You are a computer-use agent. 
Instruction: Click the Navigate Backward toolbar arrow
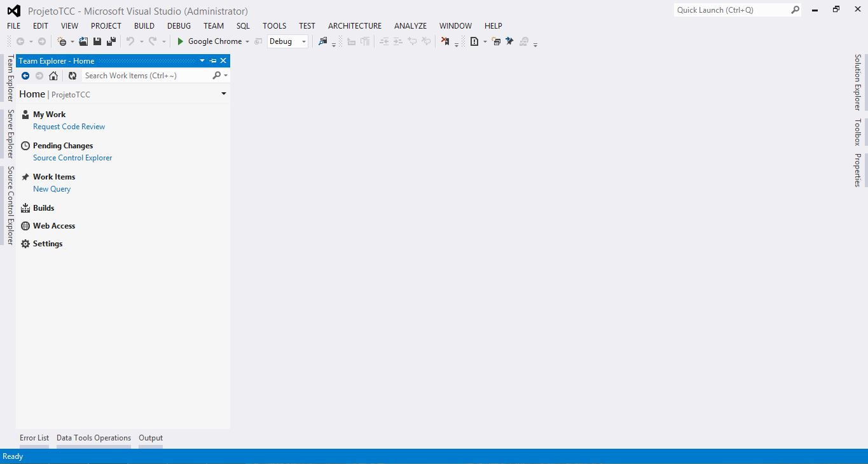tap(20, 41)
